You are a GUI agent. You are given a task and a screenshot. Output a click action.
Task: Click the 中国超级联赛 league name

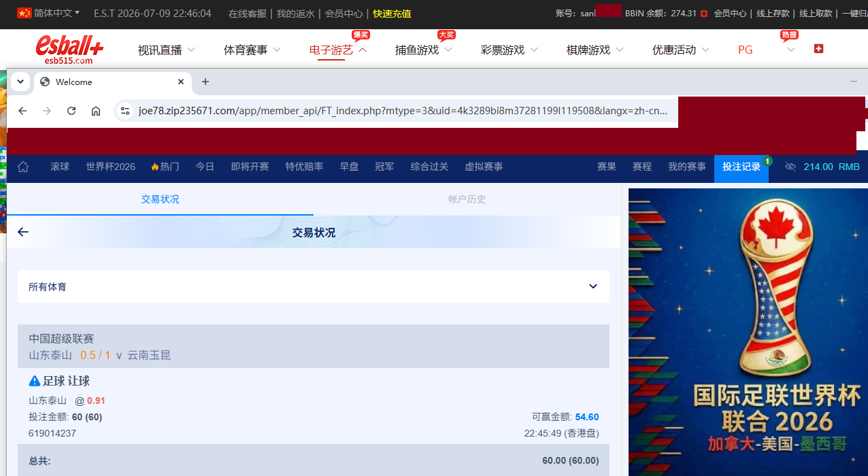point(61,339)
